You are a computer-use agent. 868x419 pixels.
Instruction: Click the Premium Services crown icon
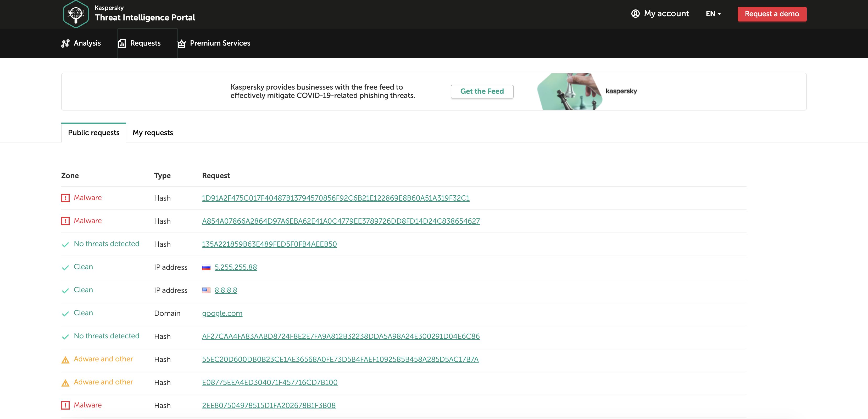click(x=182, y=43)
